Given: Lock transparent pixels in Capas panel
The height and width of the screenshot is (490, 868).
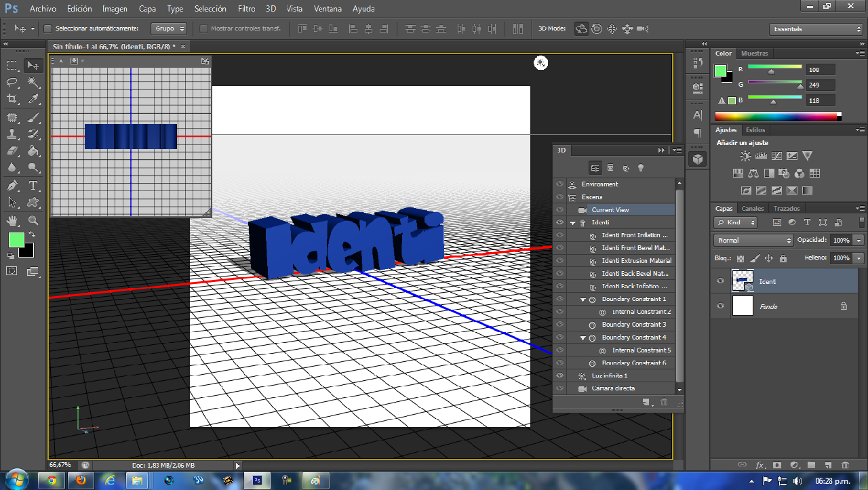Looking at the screenshot, I should (x=741, y=258).
